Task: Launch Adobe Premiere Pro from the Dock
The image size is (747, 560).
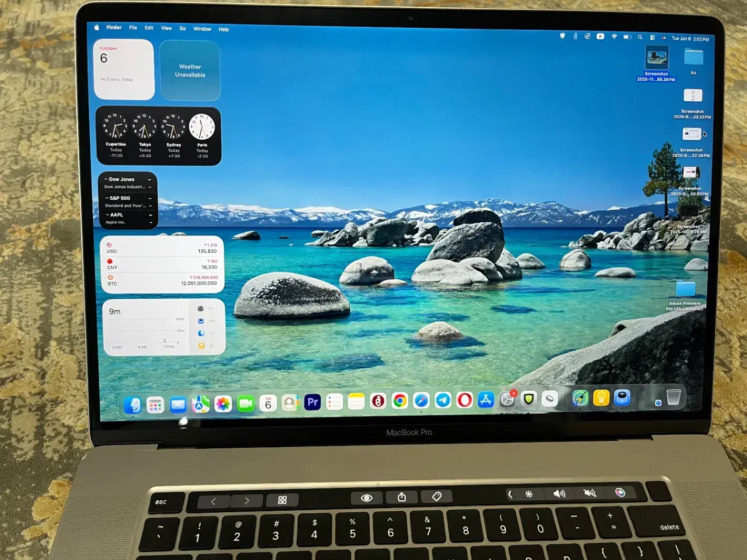Action: (x=312, y=402)
